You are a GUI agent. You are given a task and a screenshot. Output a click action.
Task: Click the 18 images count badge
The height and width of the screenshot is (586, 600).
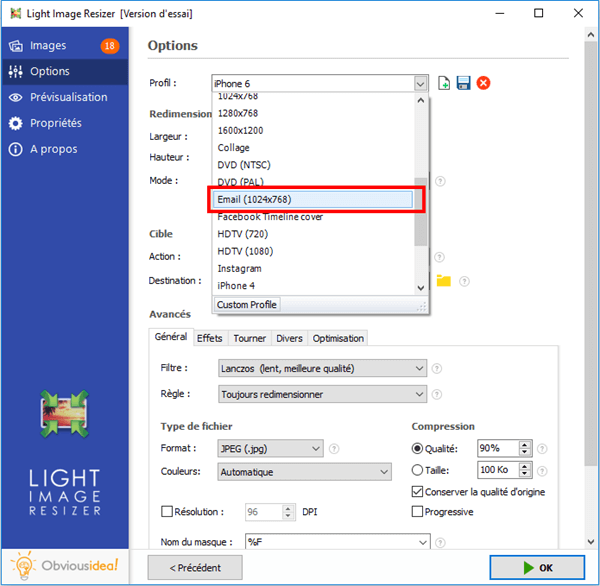click(110, 46)
